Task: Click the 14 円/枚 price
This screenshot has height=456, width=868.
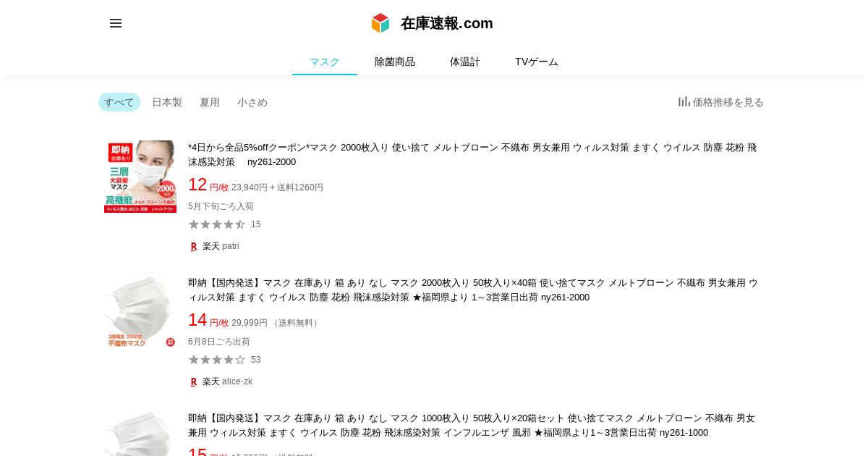Action: coord(208,320)
